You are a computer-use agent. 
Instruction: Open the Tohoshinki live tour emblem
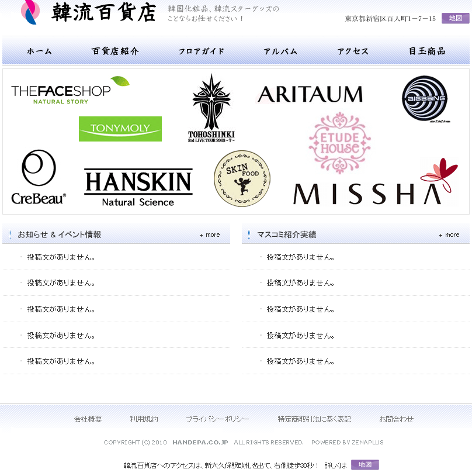tap(211, 108)
